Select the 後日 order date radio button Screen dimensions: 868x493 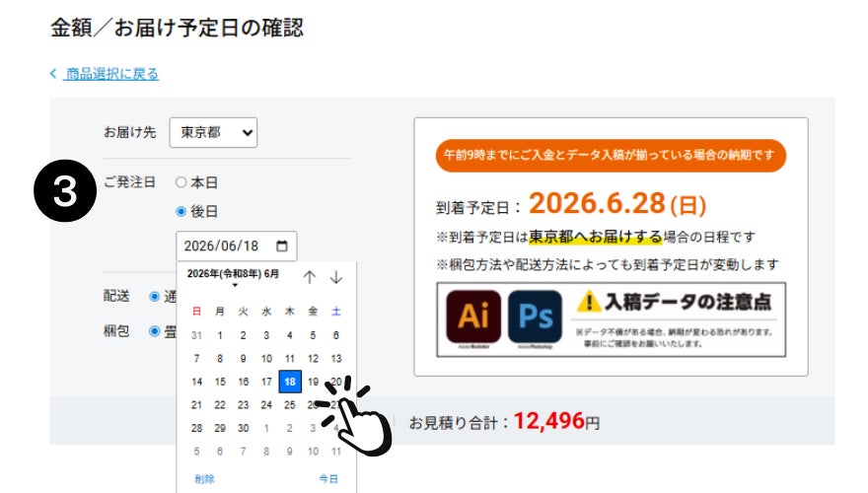[x=181, y=211]
